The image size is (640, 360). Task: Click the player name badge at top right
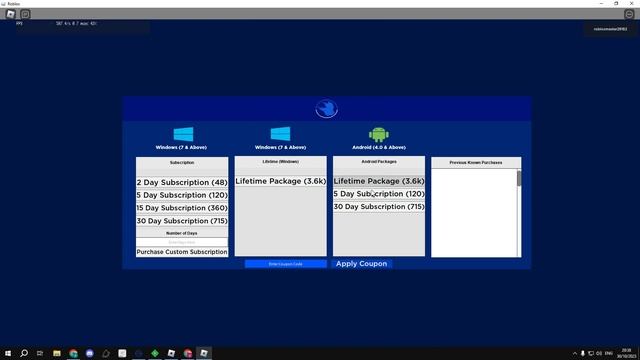point(610,29)
